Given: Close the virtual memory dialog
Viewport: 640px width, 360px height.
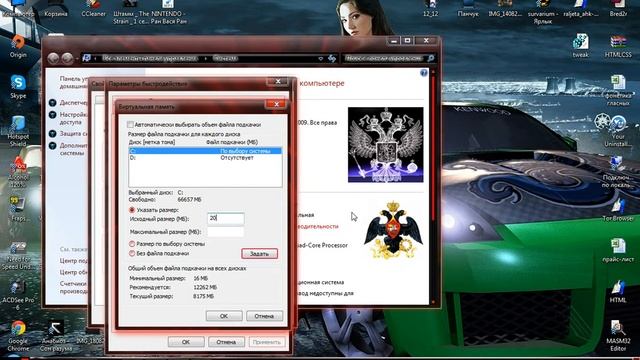Looking at the screenshot, I should point(276,104).
